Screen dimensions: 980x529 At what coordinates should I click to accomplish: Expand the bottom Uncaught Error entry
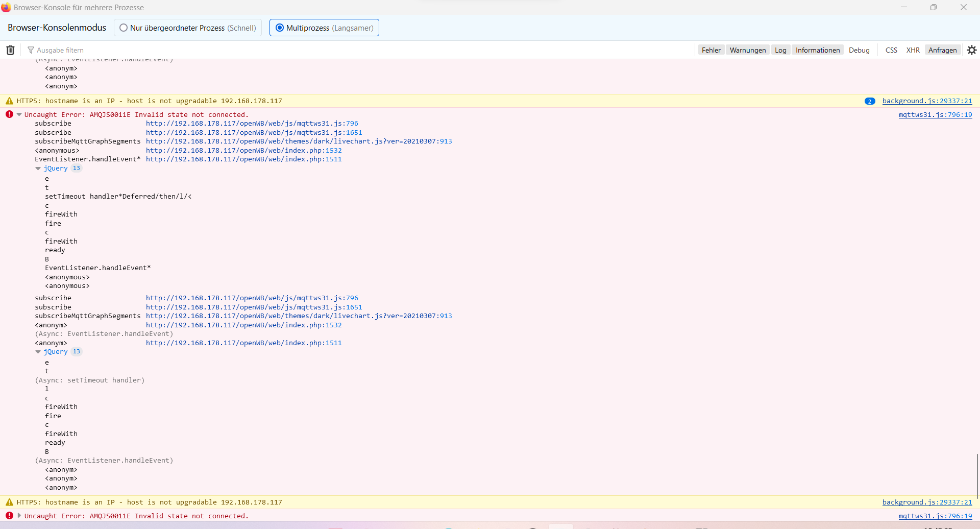(x=19, y=516)
